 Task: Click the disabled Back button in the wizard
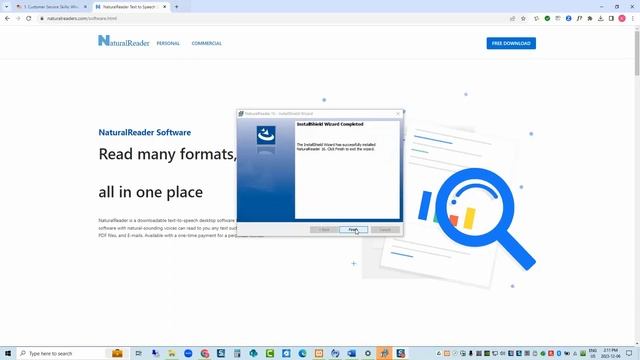coord(324,230)
